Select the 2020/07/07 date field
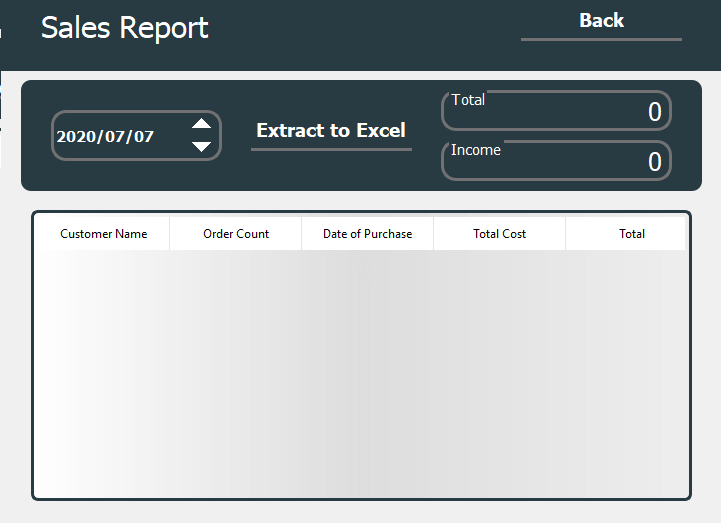This screenshot has height=523, width=721. 136,136
